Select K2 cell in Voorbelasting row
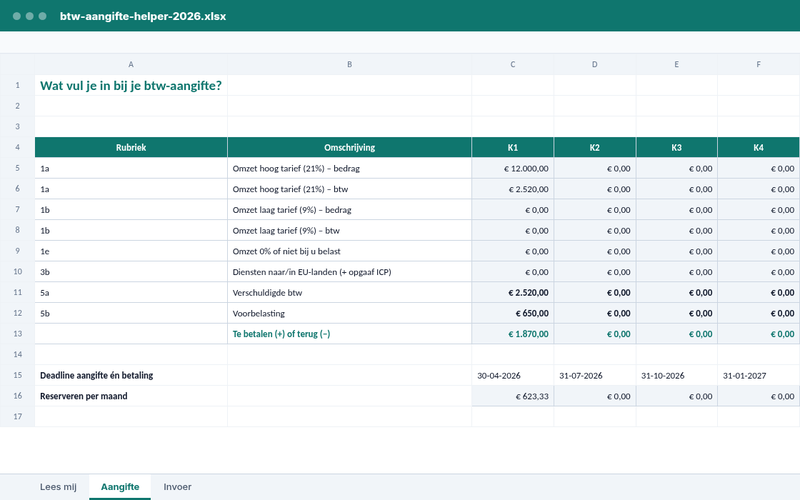 click(595, 313)
